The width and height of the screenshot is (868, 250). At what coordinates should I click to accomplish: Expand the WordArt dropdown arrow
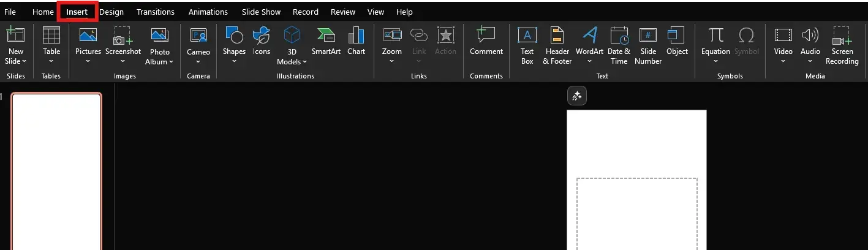click(589, 61)
